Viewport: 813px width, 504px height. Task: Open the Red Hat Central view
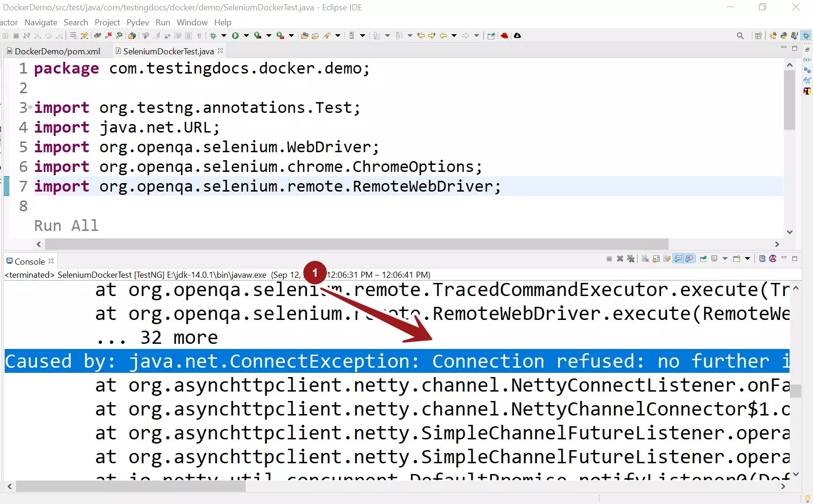pyautogui.click(x=505, y=35)
